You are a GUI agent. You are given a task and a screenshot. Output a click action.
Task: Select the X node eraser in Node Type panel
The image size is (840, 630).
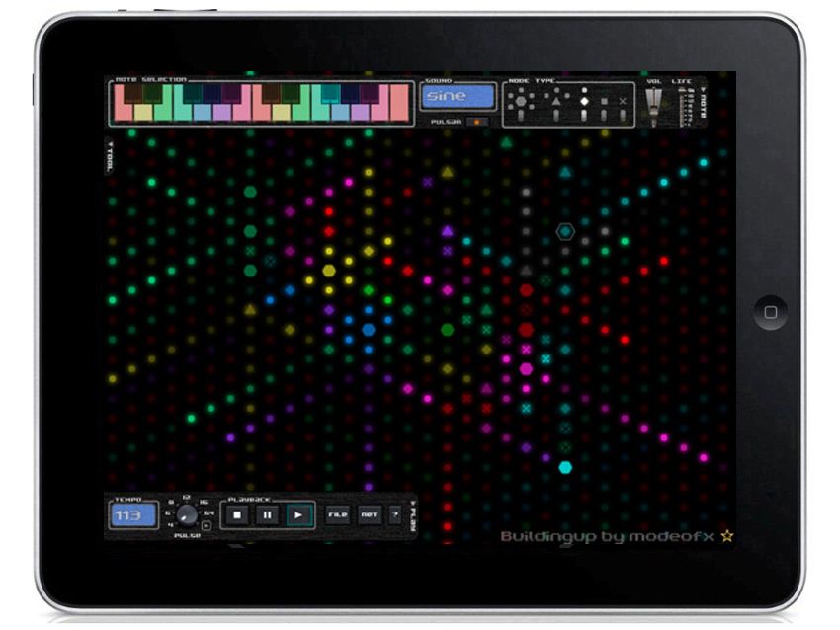[623, 101]
